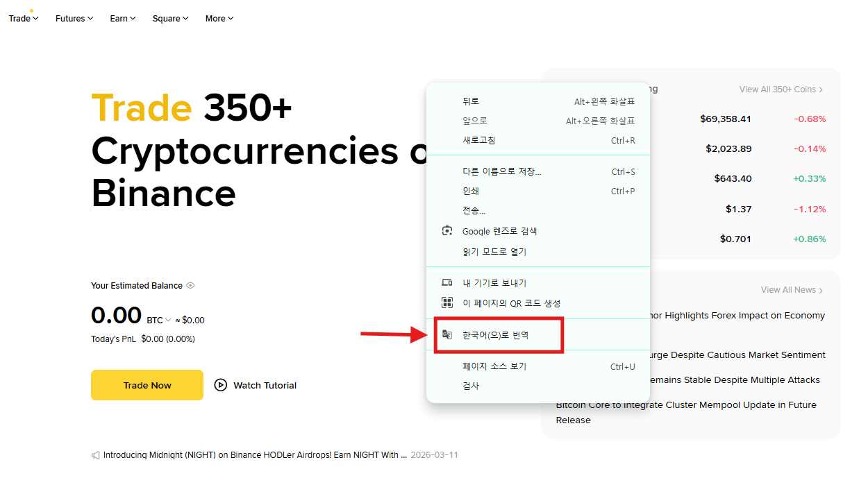868x503 pixels.
Task: Open the Forex Impact on Economy news
Action: (738, 315)
